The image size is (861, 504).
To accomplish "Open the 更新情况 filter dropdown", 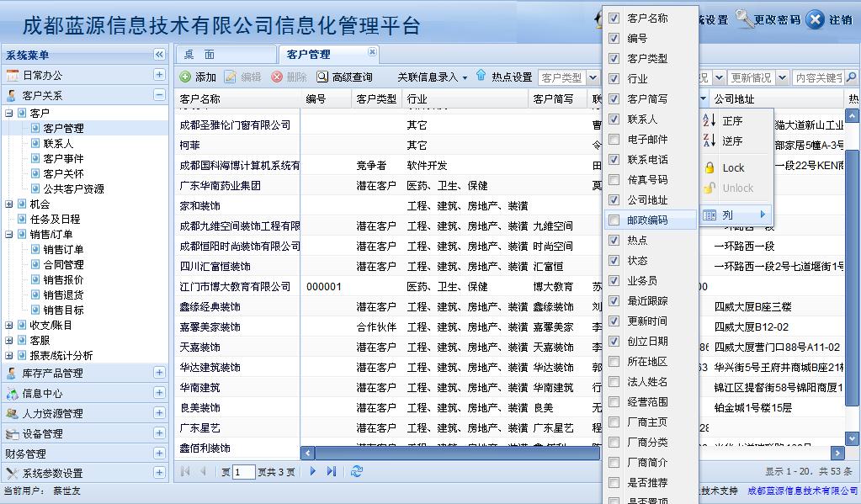I will (x=783, y=77).
